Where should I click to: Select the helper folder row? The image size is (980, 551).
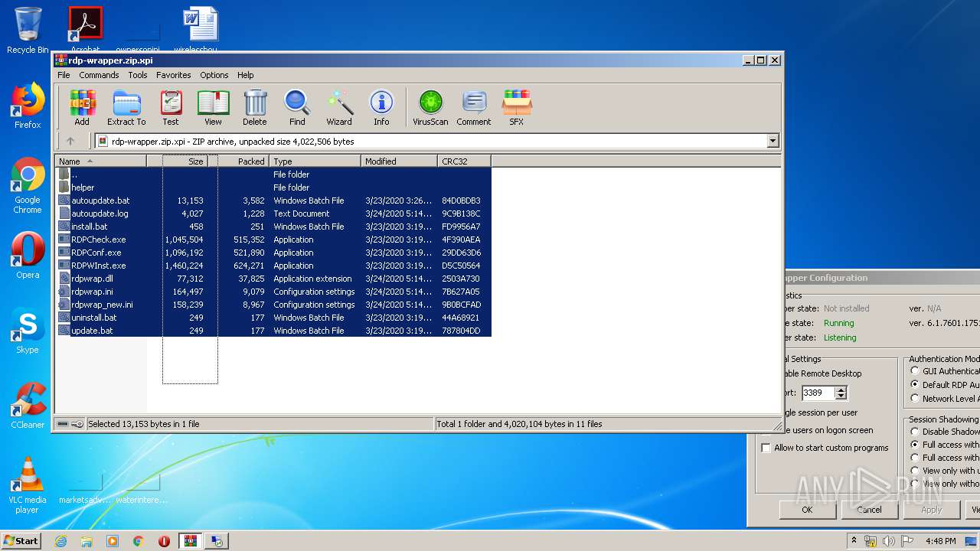coord(273,187)
